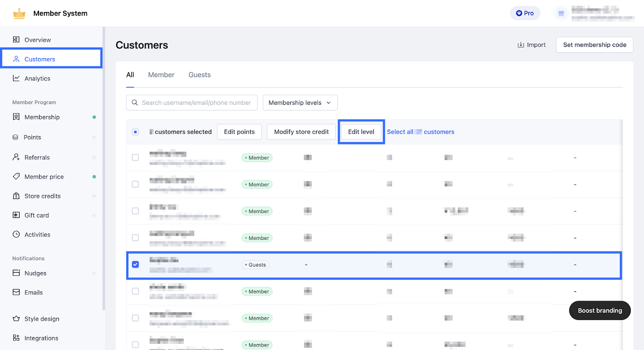Open Points via its coins icon
Screen dimensions: 644x350
[x=15, y=137]
